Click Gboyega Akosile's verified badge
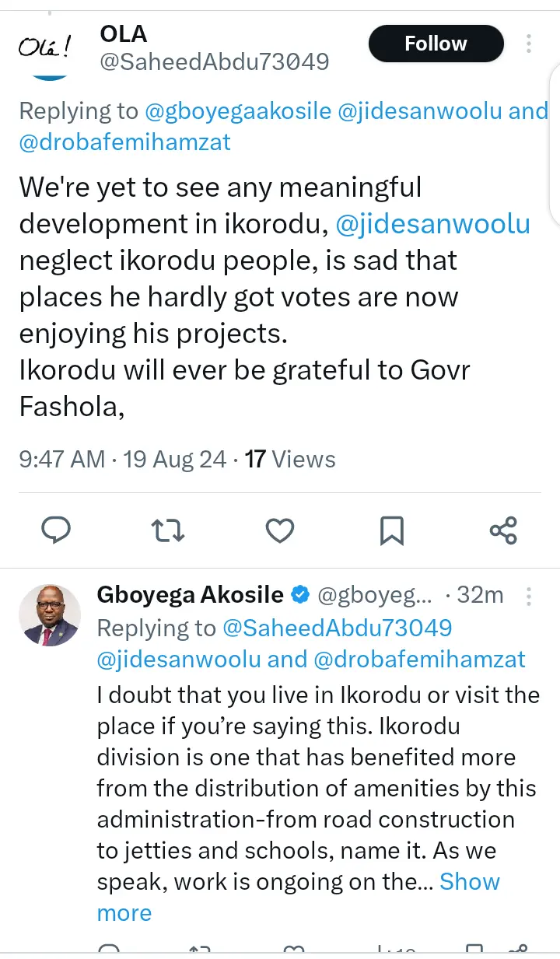 [300, 596]
